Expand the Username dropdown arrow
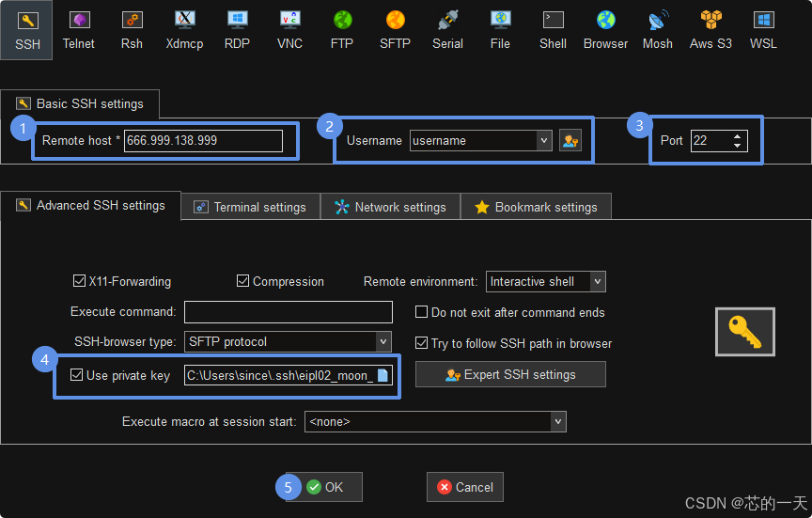The width and height of the screenshot is (812, 518). 544,140
